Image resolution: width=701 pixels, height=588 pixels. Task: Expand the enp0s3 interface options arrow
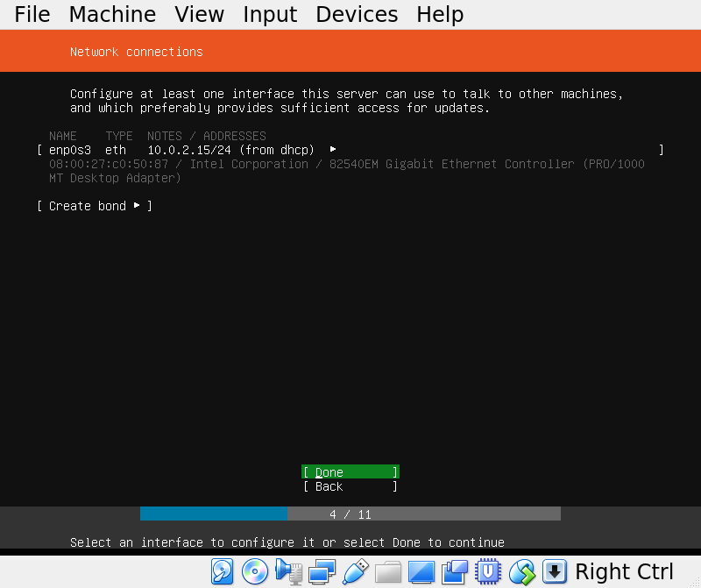coord(333,150)
